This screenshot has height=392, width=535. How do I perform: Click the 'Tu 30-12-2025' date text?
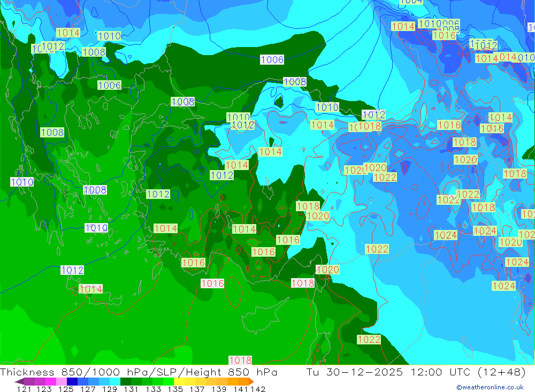tap(355, 372)
